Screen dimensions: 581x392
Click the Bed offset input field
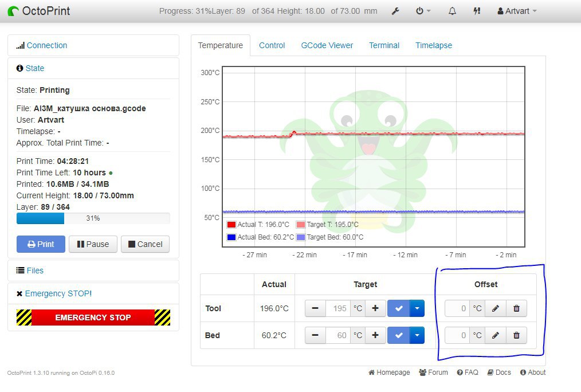pos(457,335)
